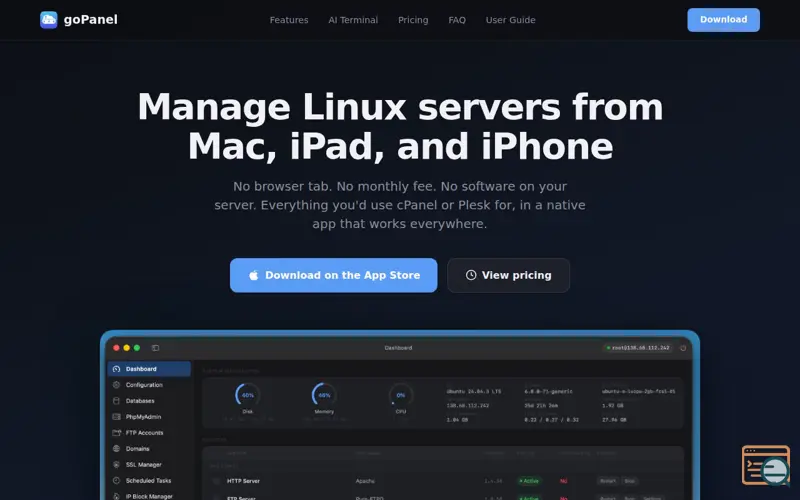Open the goPanel brand name link
Screen dimensions: 800x500
pos(91,20)
